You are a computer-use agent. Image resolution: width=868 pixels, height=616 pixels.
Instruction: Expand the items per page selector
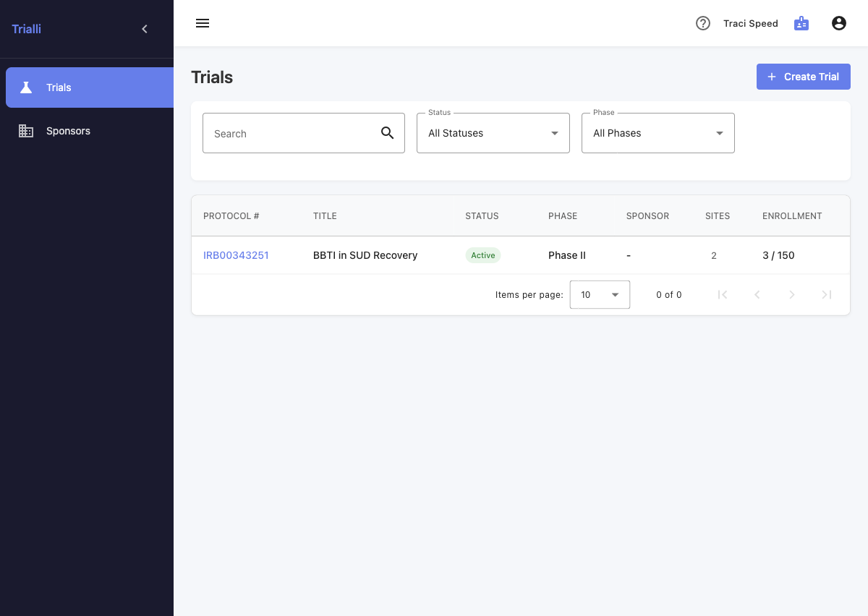click(x=600, y=294)
